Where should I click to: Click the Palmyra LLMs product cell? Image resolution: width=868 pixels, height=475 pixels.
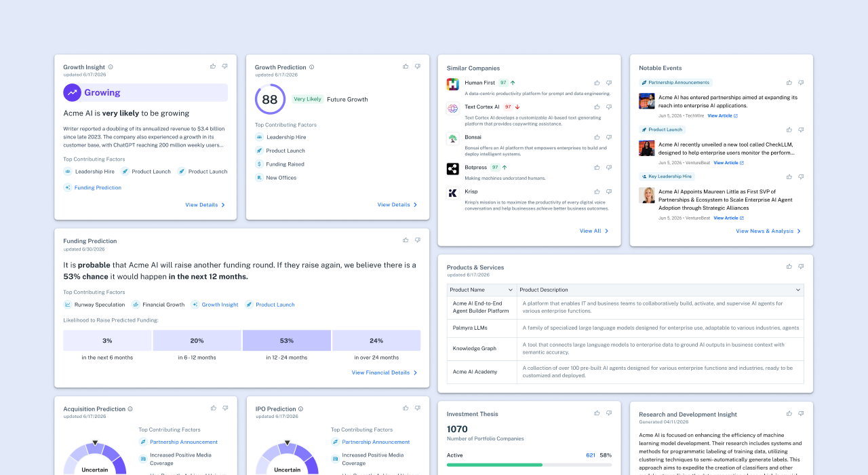[482, 328]
